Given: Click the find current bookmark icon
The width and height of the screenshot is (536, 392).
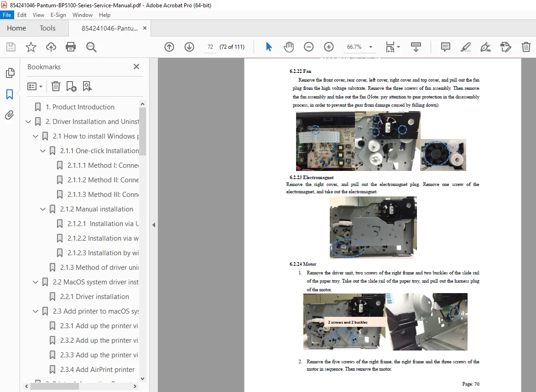Looking at the screenshot, I should [x=87, y=87].
